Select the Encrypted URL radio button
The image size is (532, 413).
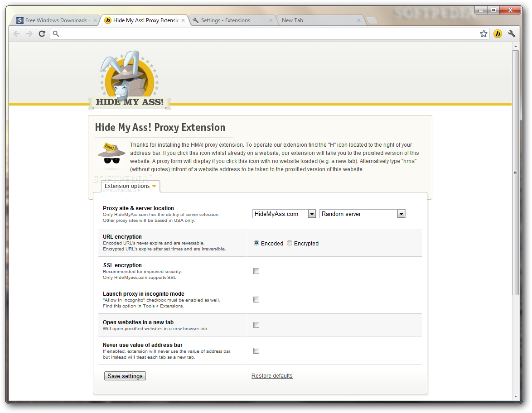tap(290, 243)
